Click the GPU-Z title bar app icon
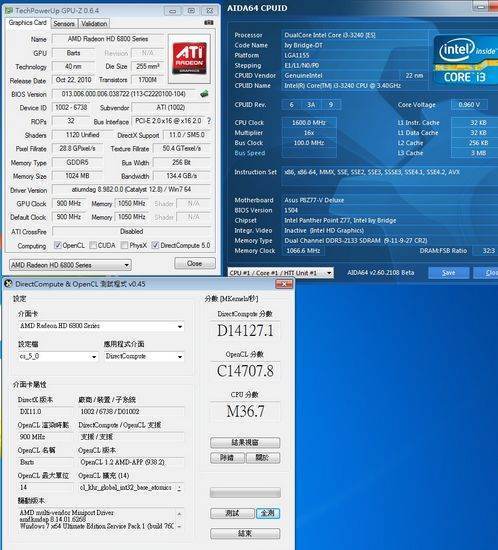498x550 pixels. point(9,11)
